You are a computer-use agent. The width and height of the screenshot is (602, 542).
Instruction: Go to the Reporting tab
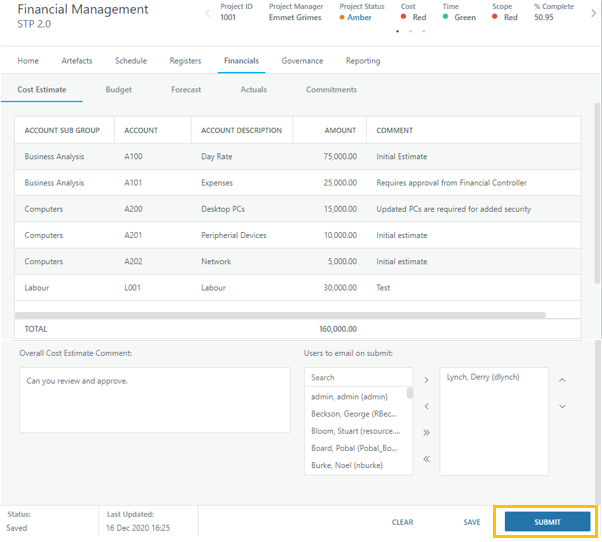click(x=363, y=61)
